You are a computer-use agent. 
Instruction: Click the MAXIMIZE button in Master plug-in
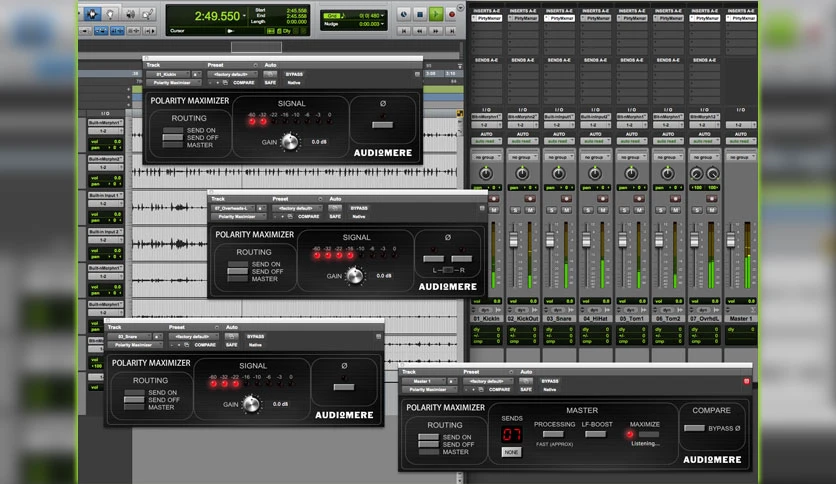(x=648, y=434)
